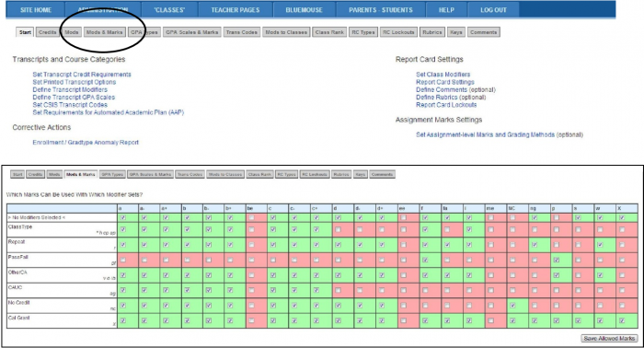Uncheck mark 'X' for the Cal Grant row
644x348 pixels.
click(622, 320)
